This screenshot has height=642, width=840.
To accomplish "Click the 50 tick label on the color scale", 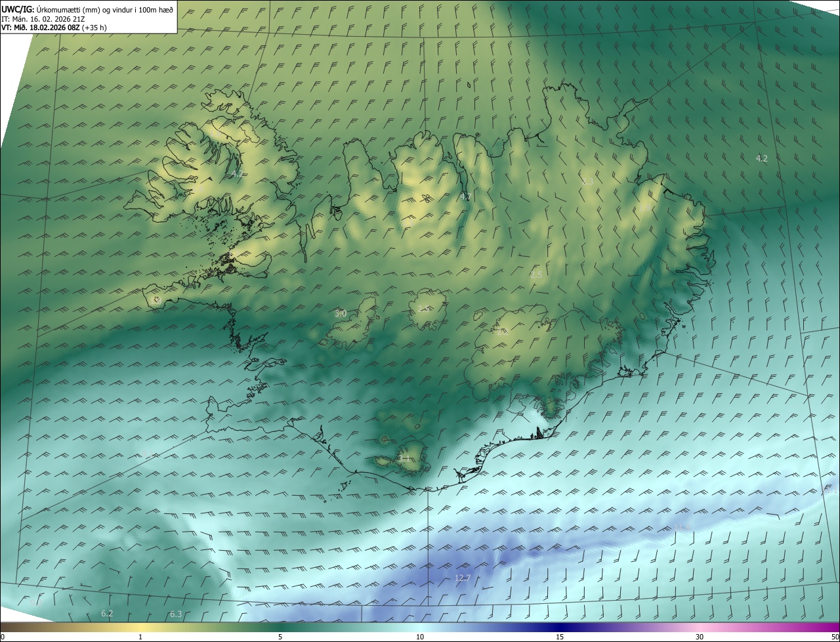I will 835,637.
